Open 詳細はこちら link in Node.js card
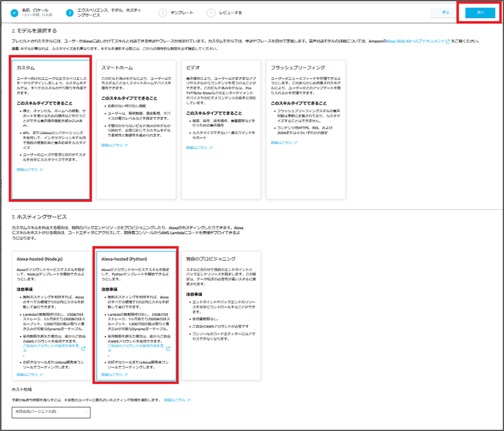 tap(27, 374)
